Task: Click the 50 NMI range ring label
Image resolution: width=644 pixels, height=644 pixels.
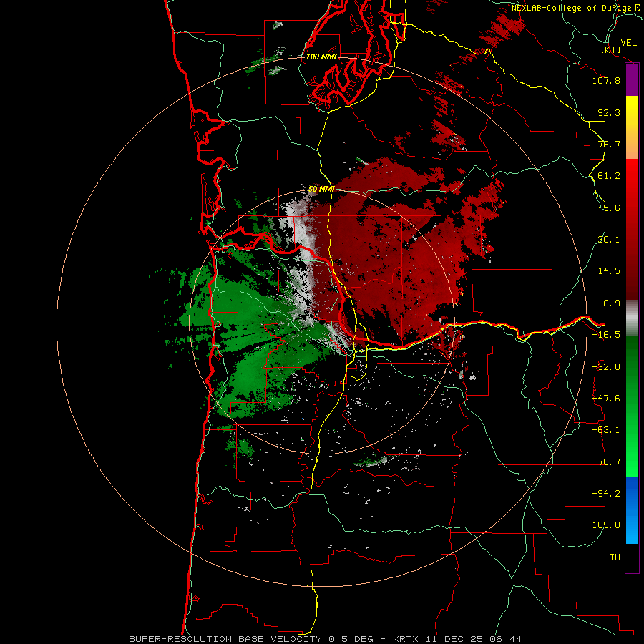Action: (x=321, y=190)
